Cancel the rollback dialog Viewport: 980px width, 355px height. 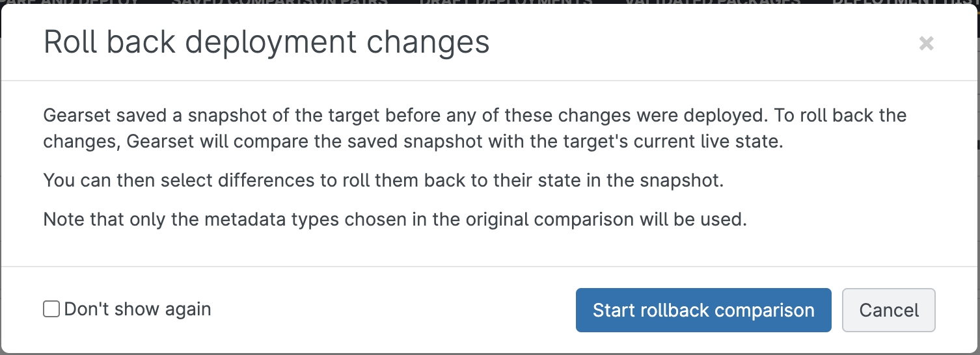click(x=888, y=310)
